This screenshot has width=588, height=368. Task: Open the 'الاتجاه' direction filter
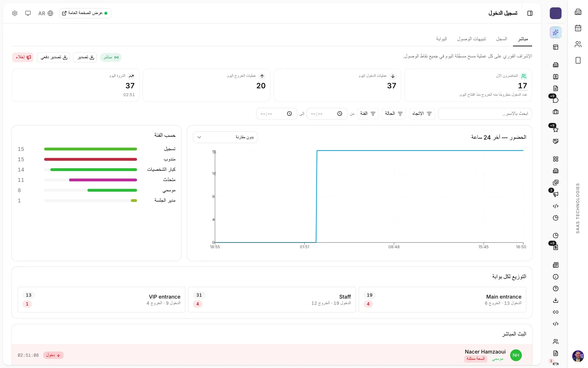(422, 114)
